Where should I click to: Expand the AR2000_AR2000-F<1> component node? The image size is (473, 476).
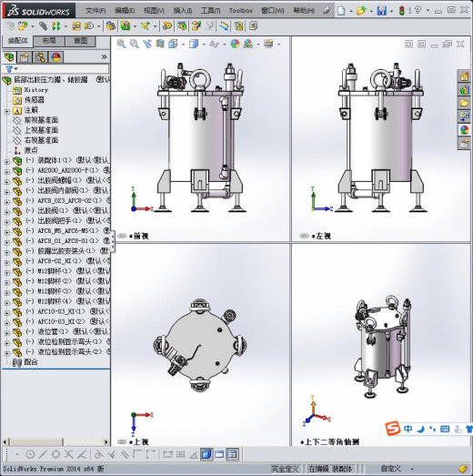(x=7, y=172)
